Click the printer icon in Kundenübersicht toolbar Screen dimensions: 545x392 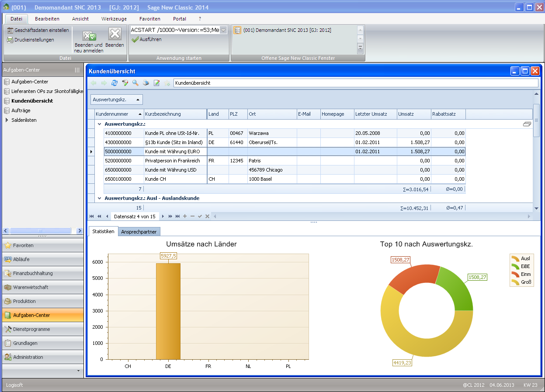[146, 83]
